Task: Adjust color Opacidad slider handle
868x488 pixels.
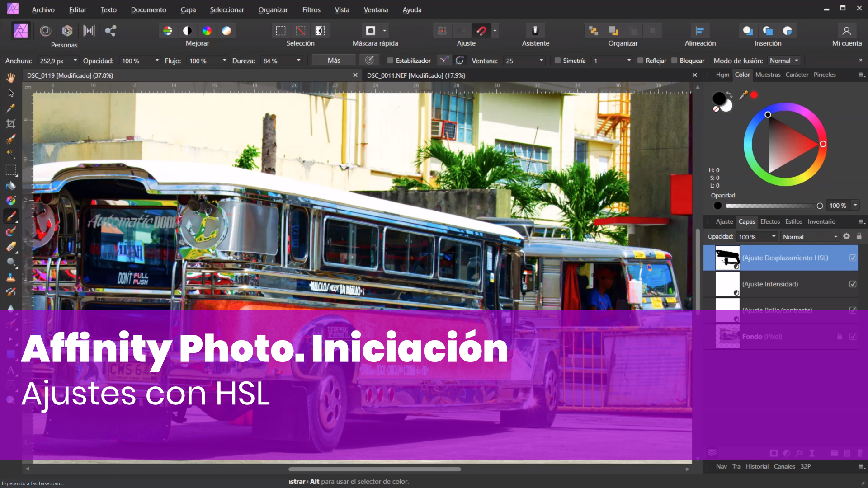Action: coord(820,206)
